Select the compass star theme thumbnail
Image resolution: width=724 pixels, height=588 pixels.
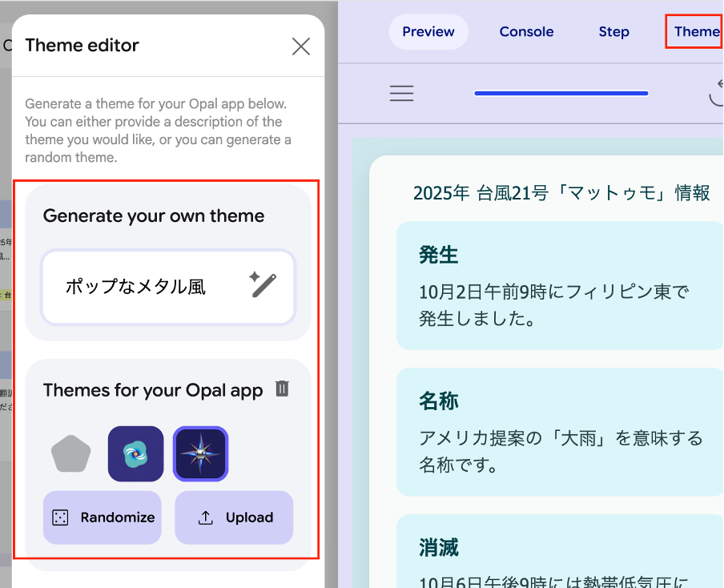pyautogui.click(x=201, y=454)
